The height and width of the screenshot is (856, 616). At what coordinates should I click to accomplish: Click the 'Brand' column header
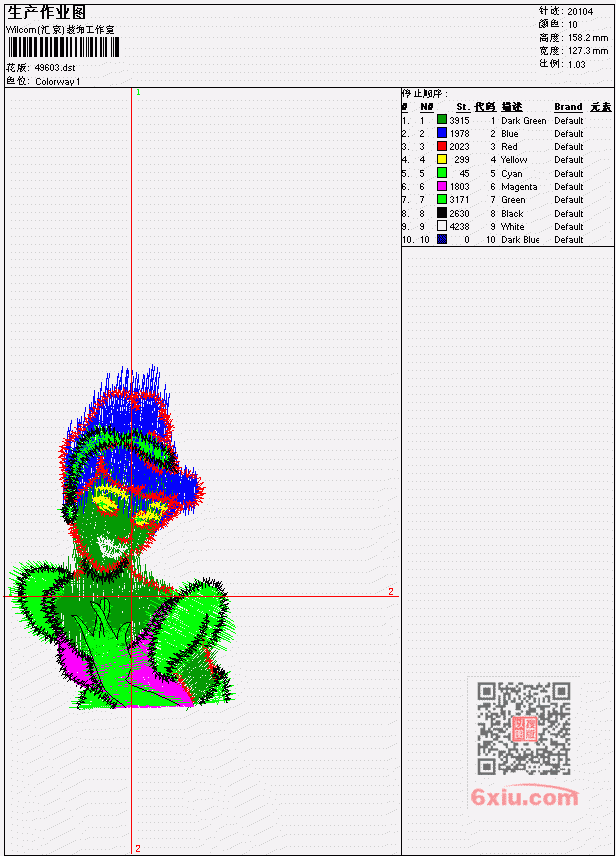(568, 107)
